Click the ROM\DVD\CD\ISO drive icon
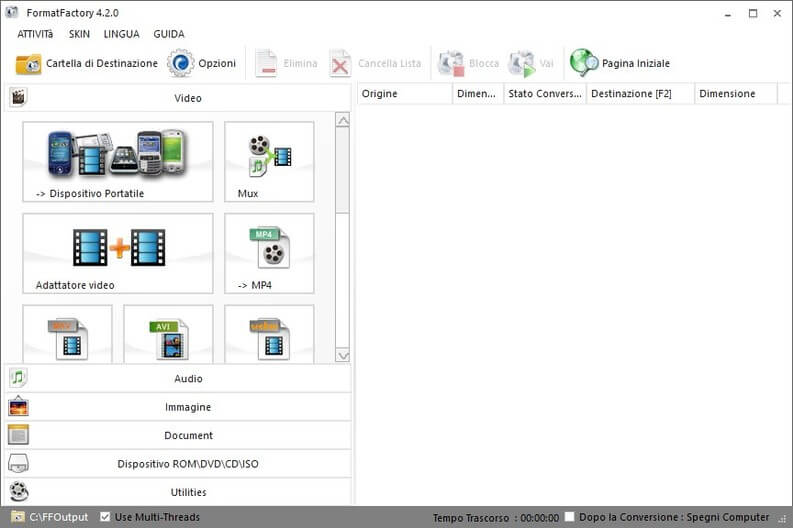 tap(18, 463)
